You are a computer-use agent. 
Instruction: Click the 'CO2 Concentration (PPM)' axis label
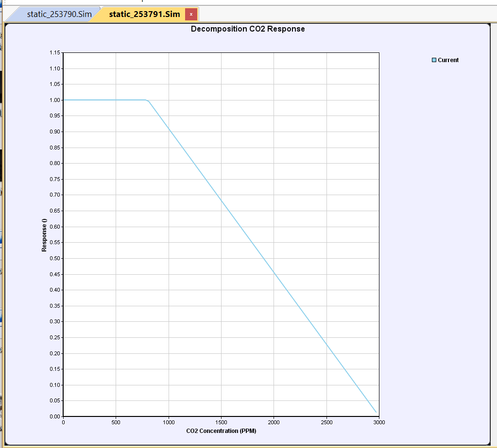pos(221,431)
